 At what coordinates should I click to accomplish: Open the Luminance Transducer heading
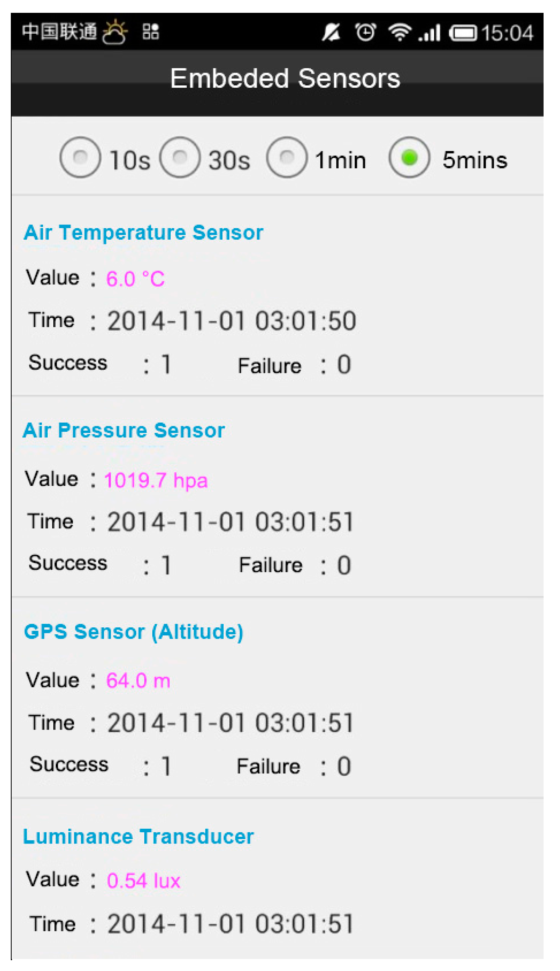point(138,837)
